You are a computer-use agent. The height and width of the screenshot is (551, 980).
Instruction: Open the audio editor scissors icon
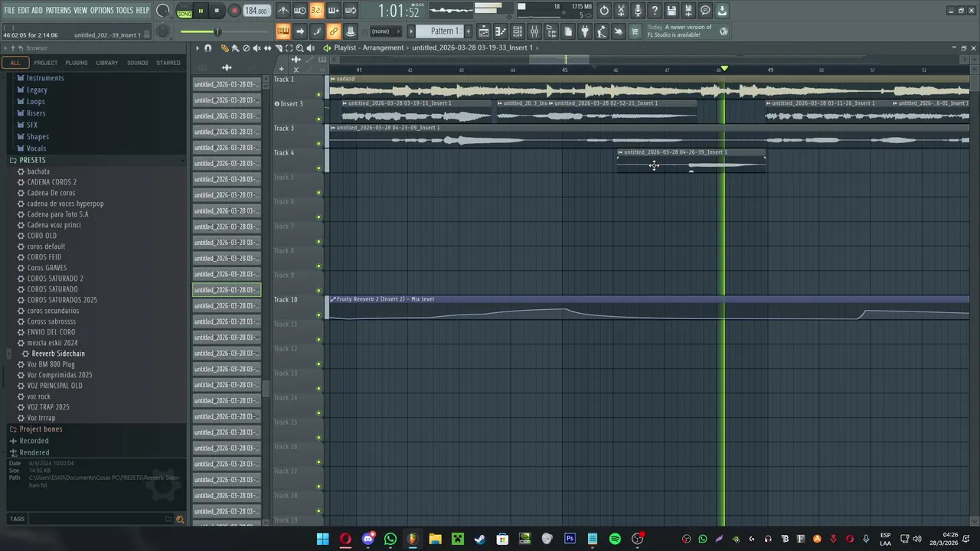621,11
